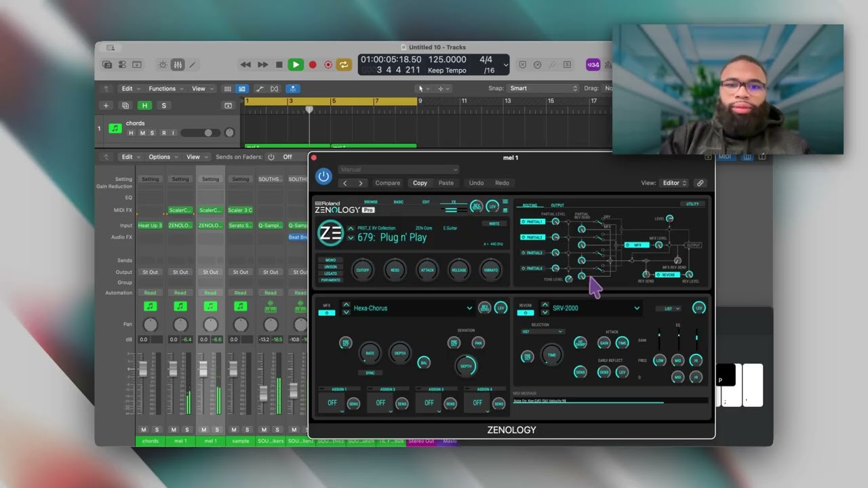This screenshot has width=868, height=488.
Task: Click the chords channel pan knob in the mixer
Action: click(x=151, y=325)
